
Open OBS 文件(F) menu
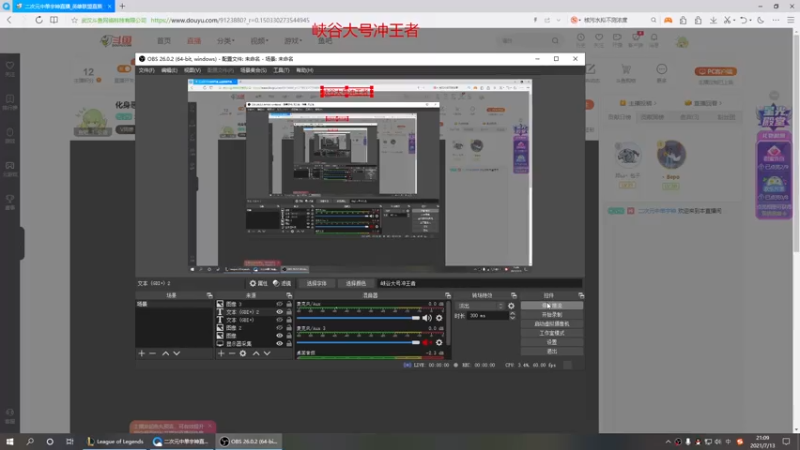tap(146, 70)
